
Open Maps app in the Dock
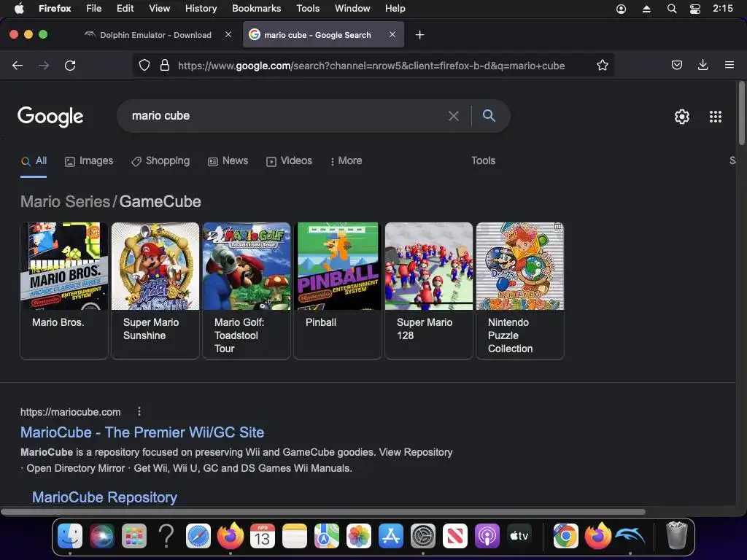tap(327, 536)
